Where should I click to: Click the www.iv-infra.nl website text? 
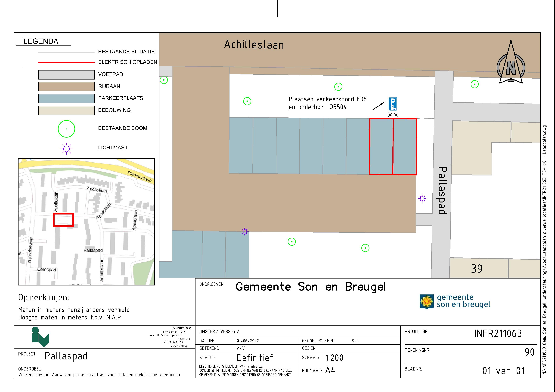[179, 346]
